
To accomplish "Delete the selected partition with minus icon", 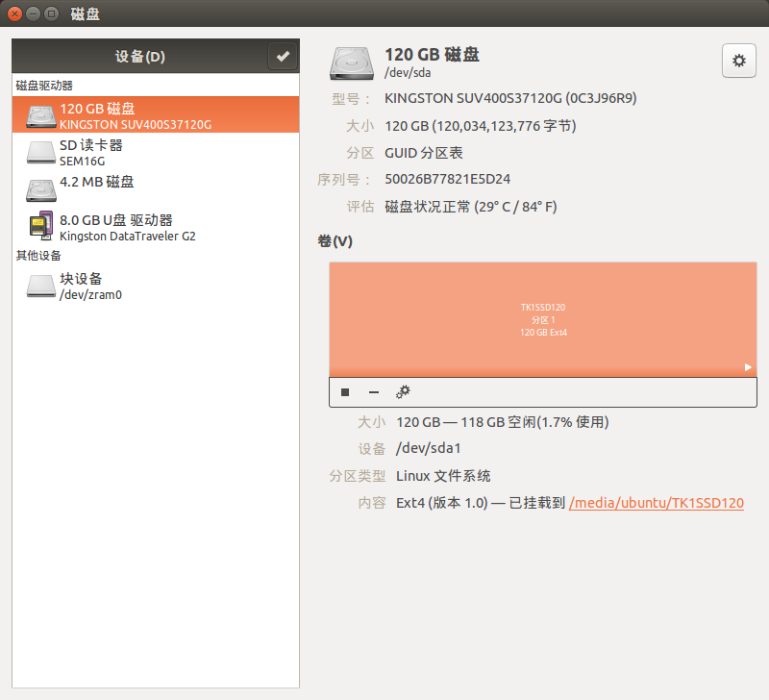I will click(374, 392).
